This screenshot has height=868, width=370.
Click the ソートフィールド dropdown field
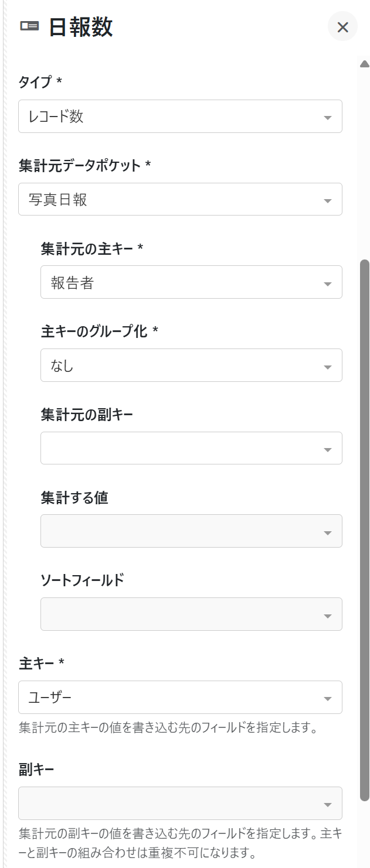(x=191, y=614)
